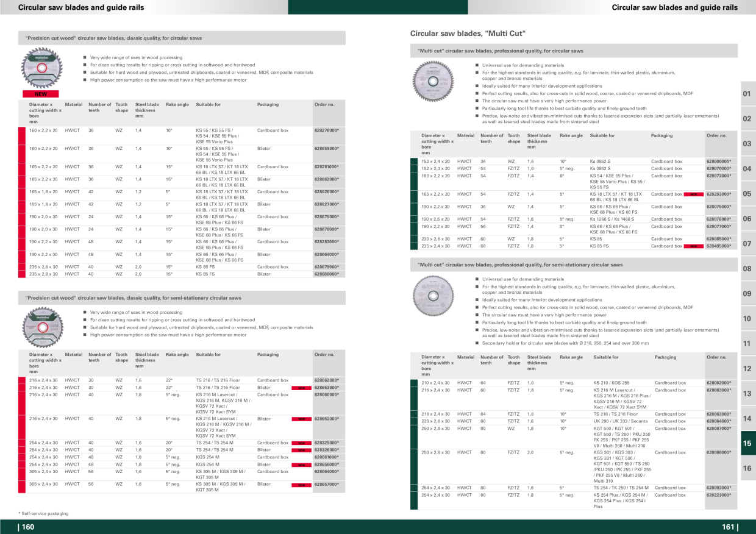Click right header Circular saw blades and guide rails
This screenshot has height=534, width=756.
coord(674,7)
